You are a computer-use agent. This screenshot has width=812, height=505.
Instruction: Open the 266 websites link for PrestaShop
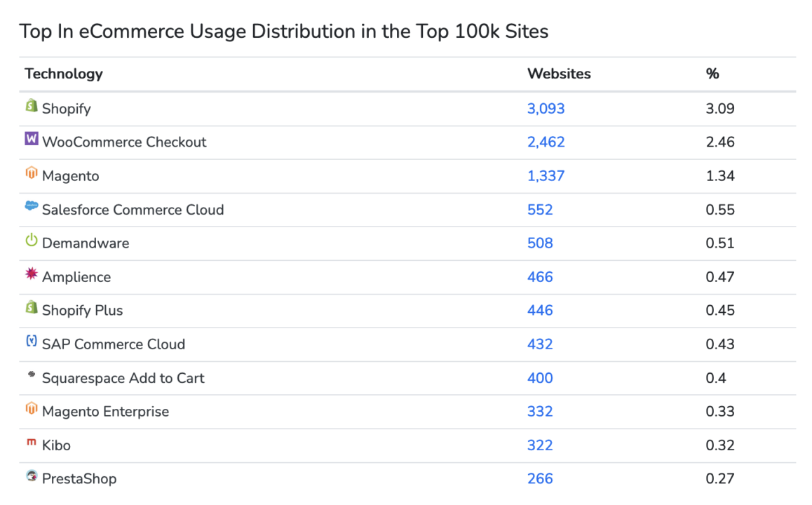(x=540, y=478)
